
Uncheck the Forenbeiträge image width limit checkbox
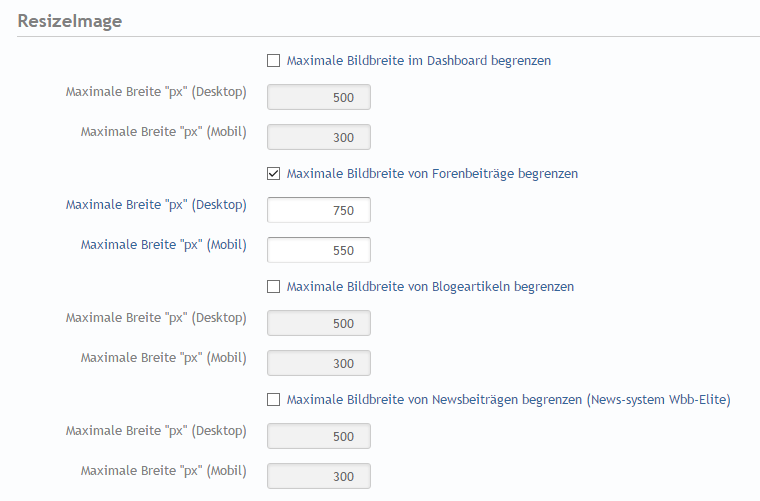click(274, 174)
